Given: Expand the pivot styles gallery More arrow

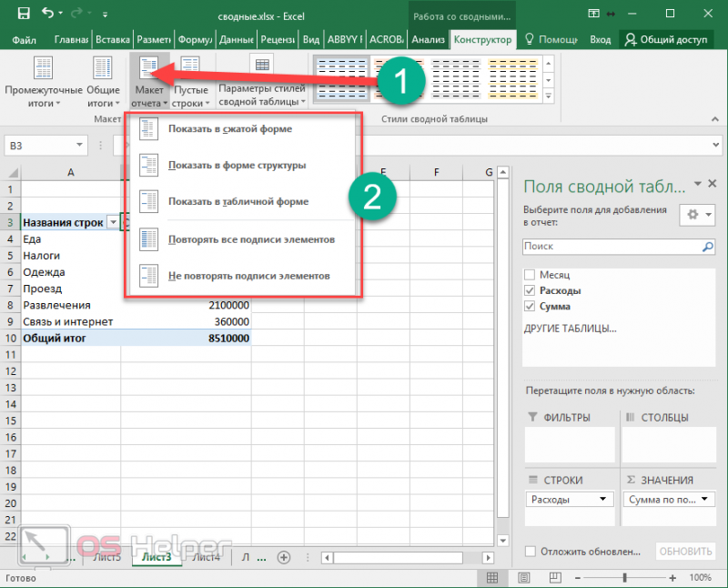Looking at the screenshot, I should coord(549,96).
